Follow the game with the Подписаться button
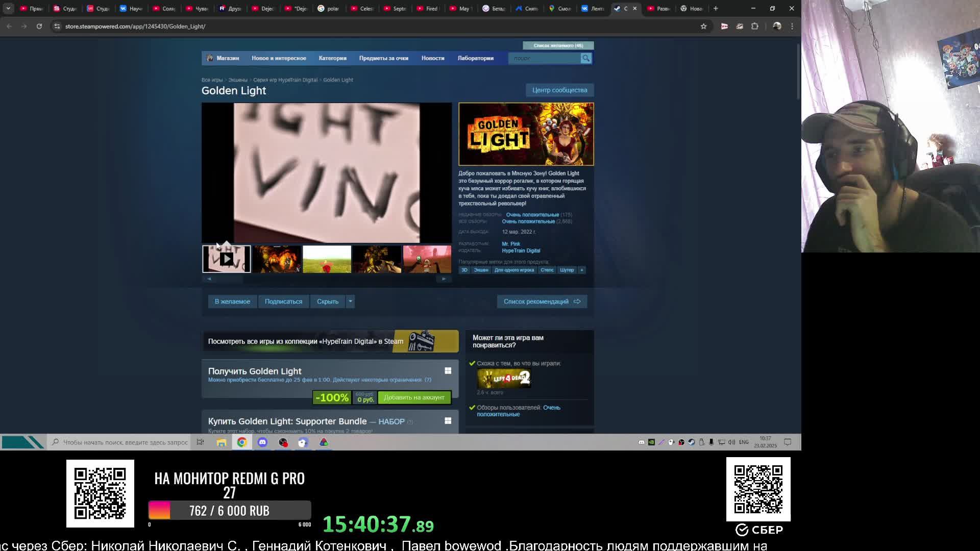The height and width of the screenshot is (551, 980). [283, 302]
